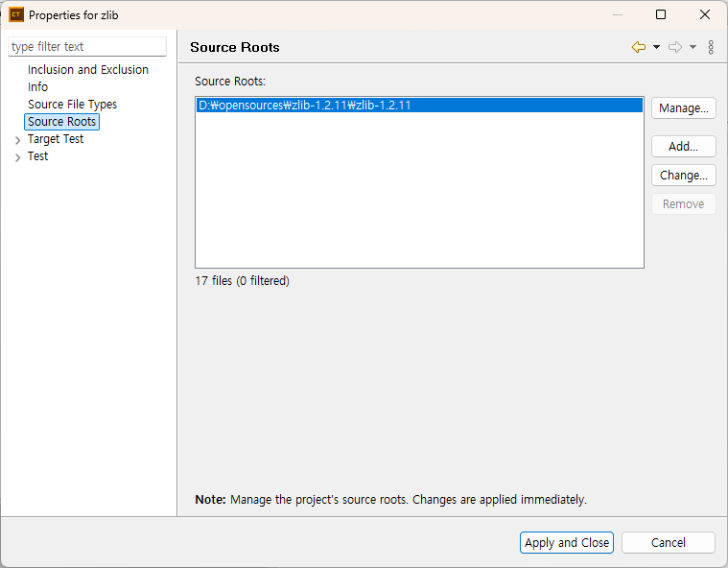Open the Back history dropdown arrow

point(657,47)
